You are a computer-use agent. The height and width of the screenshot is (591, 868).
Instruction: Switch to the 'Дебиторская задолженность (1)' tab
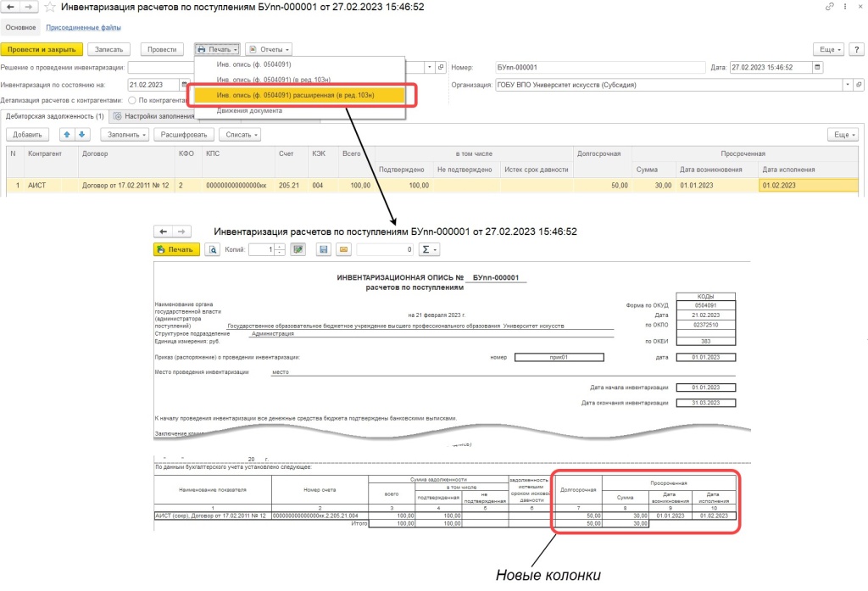(53, 116)
